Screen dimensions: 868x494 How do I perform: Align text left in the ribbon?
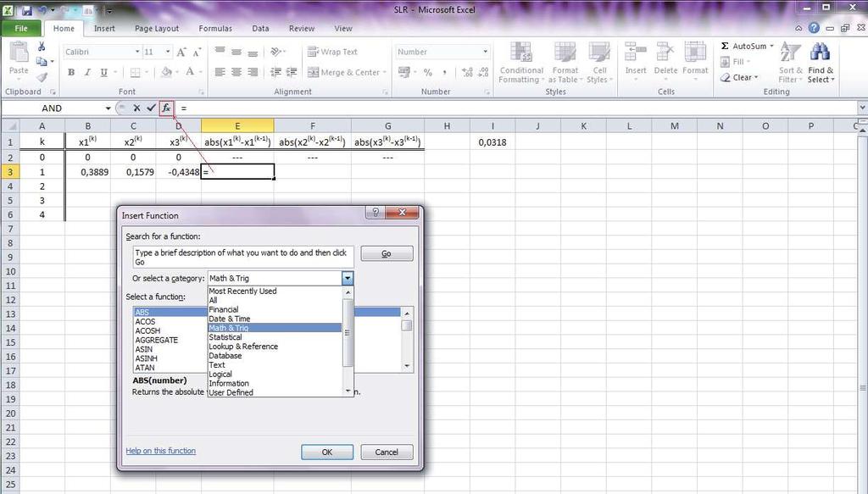point(220,73)
